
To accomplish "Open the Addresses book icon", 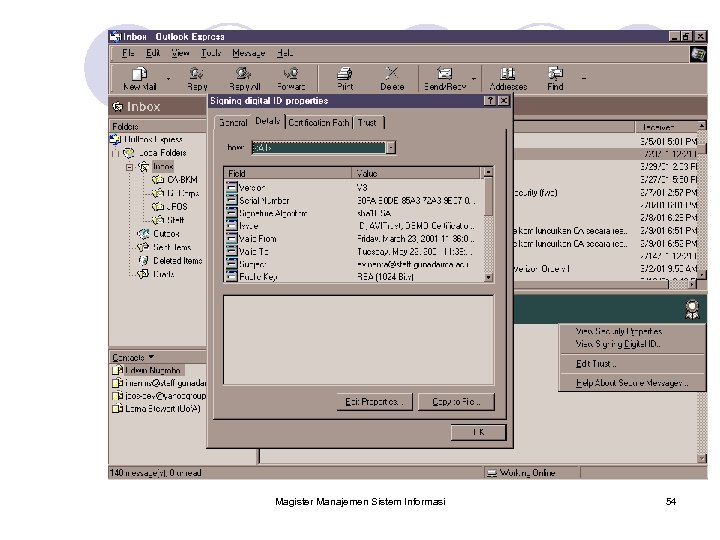I will point(508,79).
